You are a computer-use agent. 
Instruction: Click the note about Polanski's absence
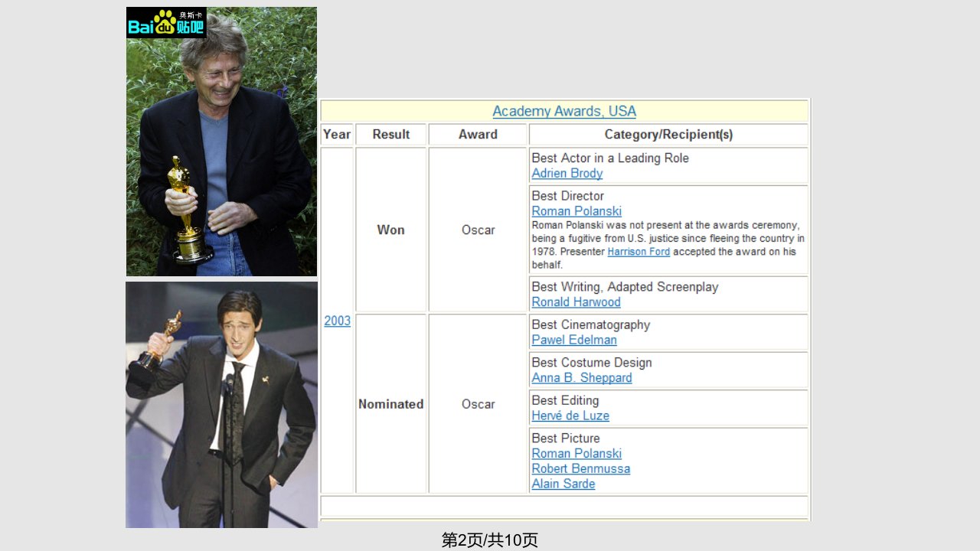(668, 245)
